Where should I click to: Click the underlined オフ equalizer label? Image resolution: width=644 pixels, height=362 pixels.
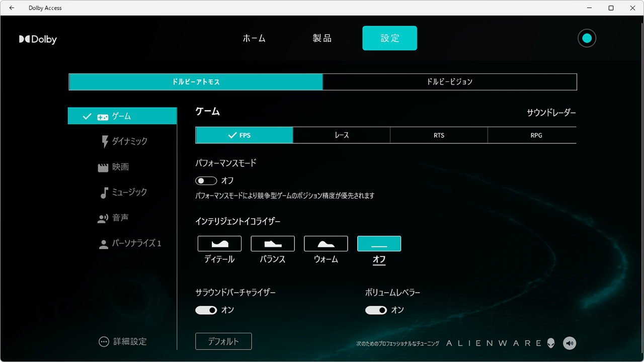tap(379, 260)
